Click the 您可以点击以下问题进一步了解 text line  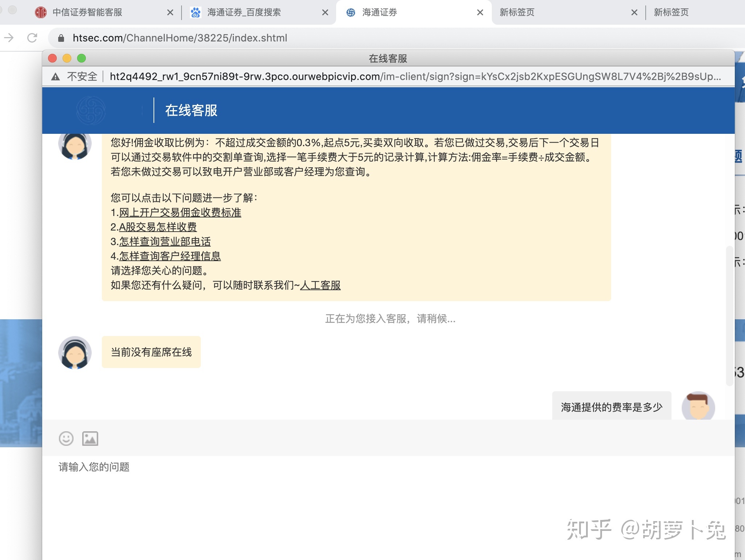pyautogui.click(x=184, y=198)
